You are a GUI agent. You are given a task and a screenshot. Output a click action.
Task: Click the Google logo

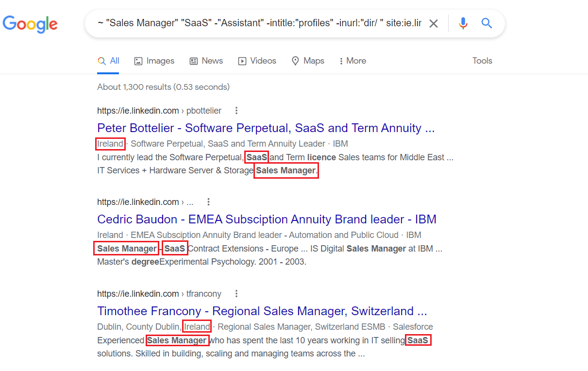coord(30,24)
